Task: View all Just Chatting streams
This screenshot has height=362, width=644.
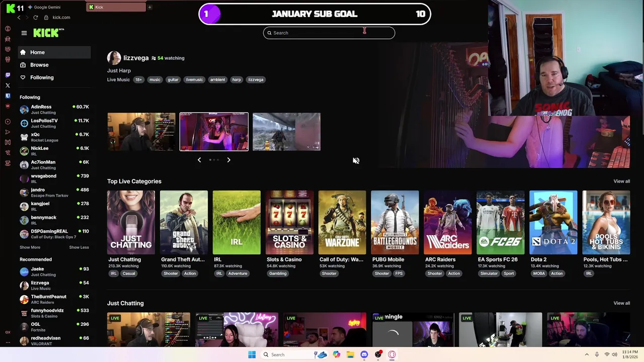Action: tap(621, 303)
